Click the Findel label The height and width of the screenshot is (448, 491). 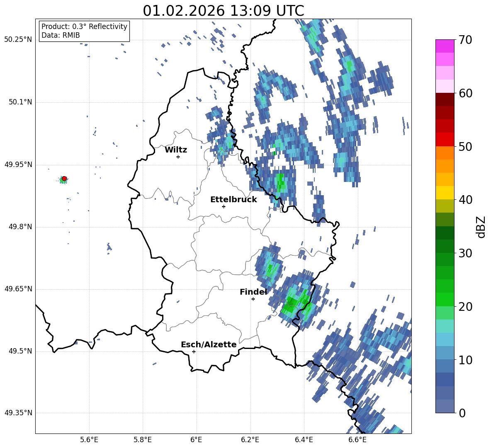pyautogui.click(x=253, y=292)
